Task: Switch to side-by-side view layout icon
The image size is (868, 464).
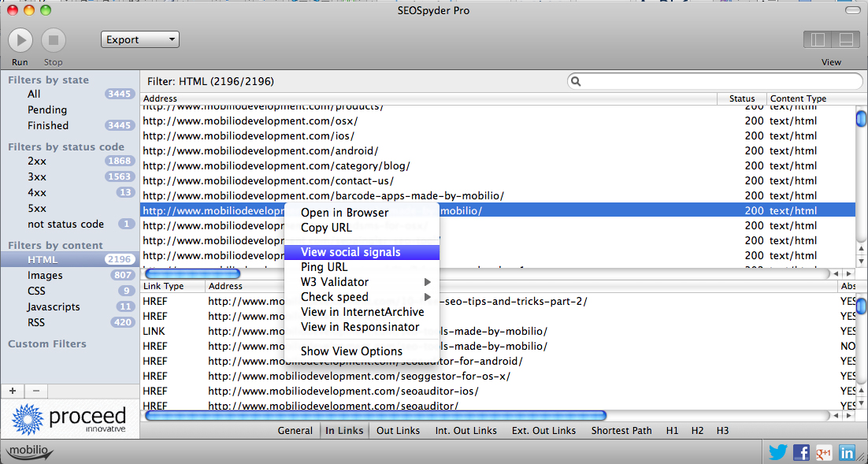Action: point(818,40)
